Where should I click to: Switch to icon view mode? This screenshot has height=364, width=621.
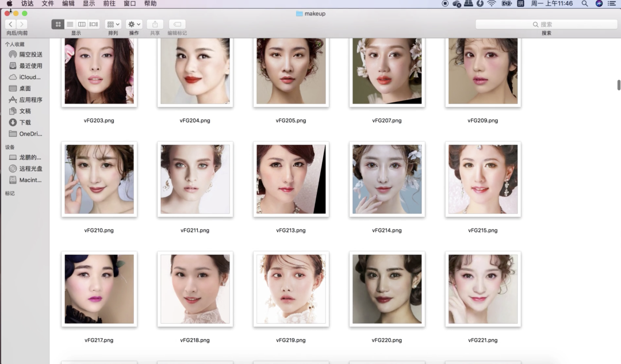coord(58,24)
